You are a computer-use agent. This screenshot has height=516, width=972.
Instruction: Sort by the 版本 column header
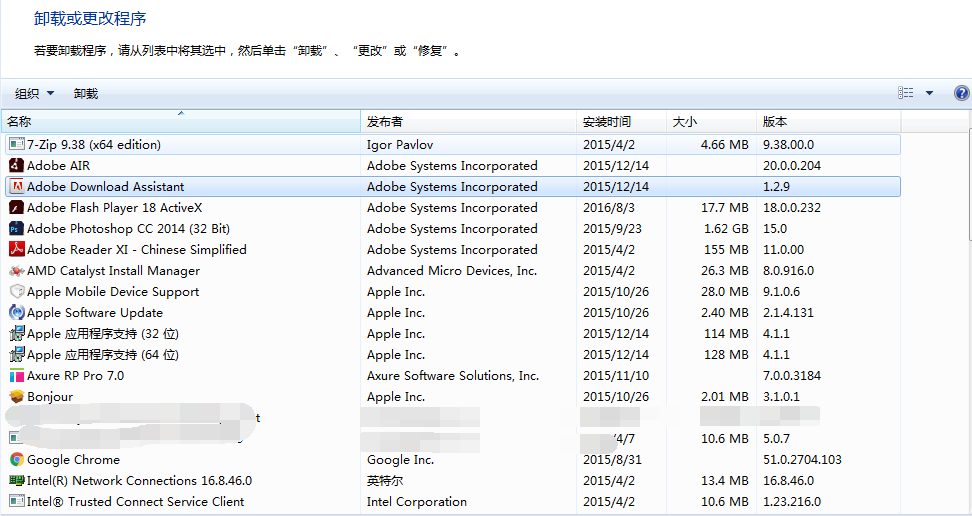[x=829, y=122]
